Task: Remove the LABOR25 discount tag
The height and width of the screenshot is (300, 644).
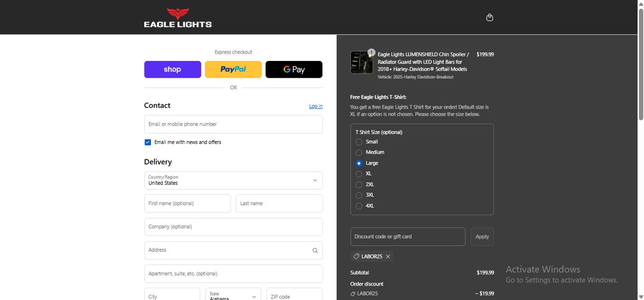Action: coord(388,257)
